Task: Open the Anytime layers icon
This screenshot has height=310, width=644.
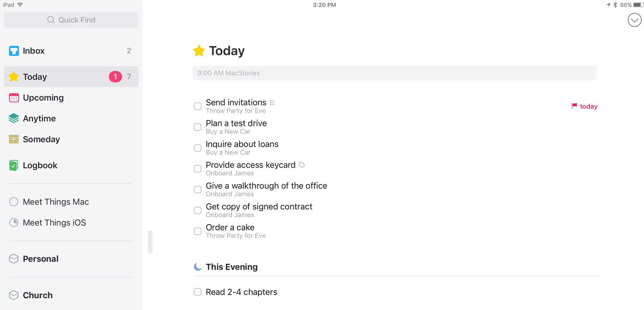Action: 14,119
